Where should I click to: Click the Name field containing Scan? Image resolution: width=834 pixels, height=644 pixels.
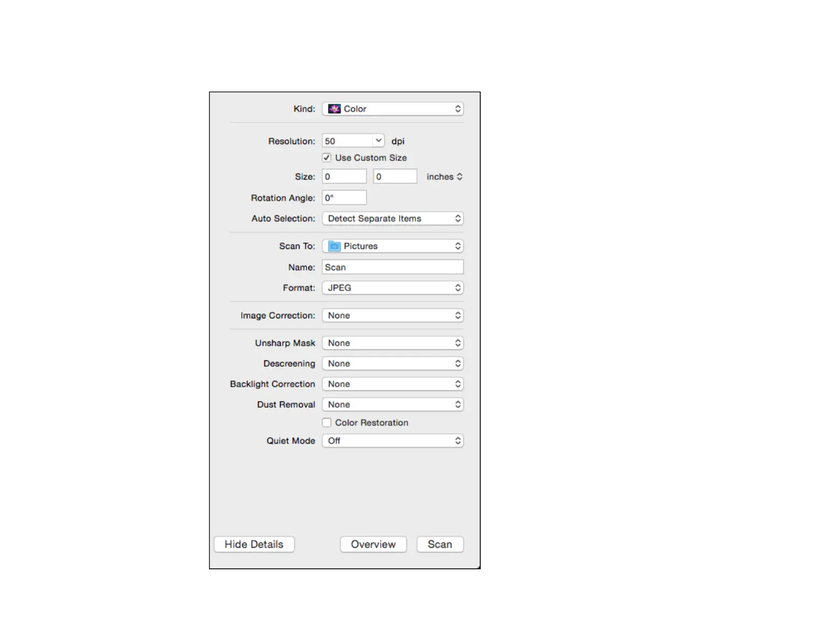393,267
